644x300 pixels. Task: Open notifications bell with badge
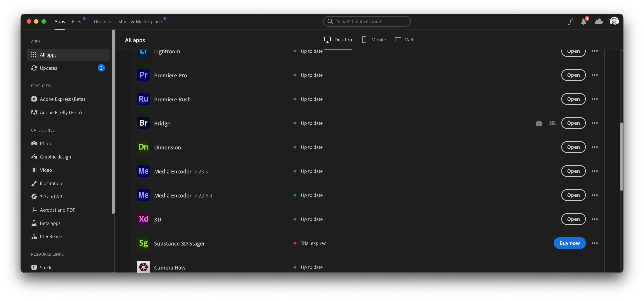pyautogui.click(x=584, y=21)
